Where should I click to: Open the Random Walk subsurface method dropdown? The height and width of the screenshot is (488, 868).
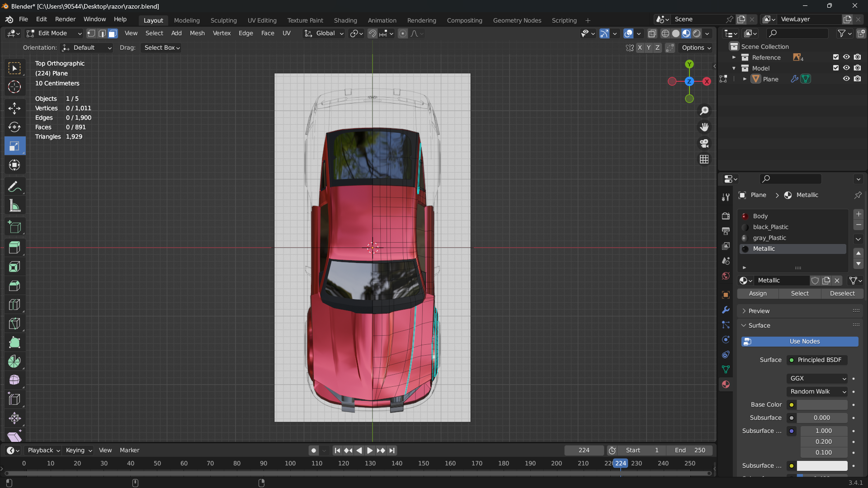[817, 391]
